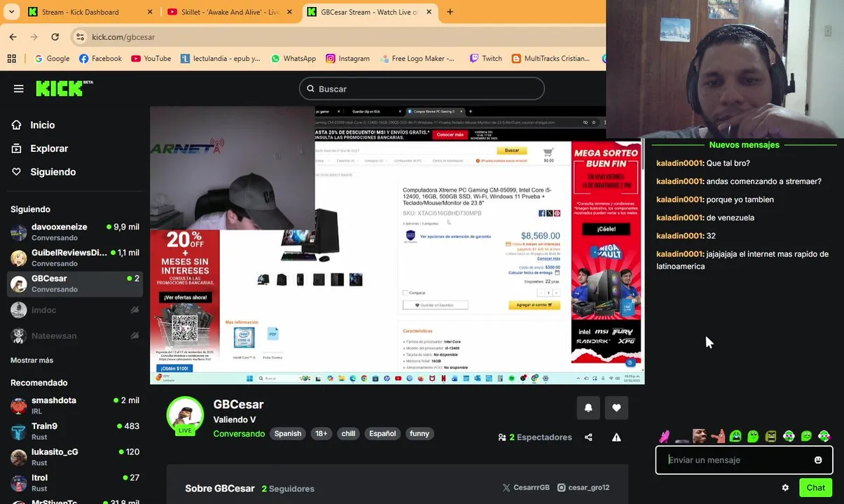Toggle the follow heart button
844x504 pixels.
616,408
